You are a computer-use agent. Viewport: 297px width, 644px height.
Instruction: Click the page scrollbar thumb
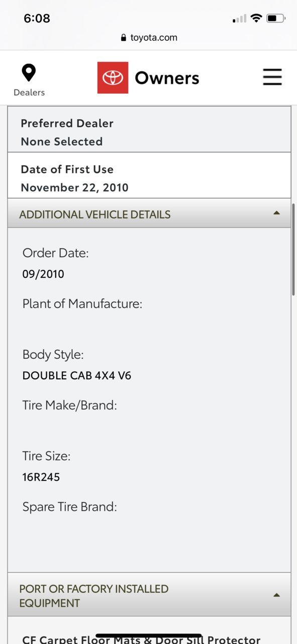point(293,250)
